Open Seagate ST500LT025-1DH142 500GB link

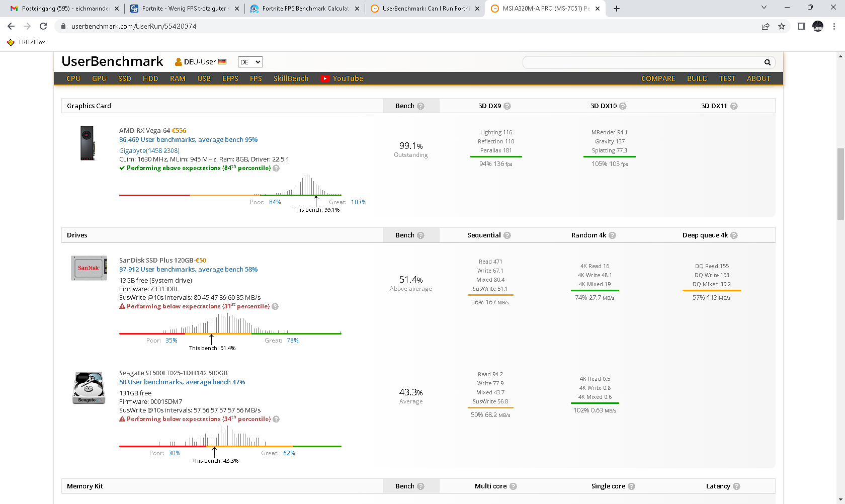[173, 373]
